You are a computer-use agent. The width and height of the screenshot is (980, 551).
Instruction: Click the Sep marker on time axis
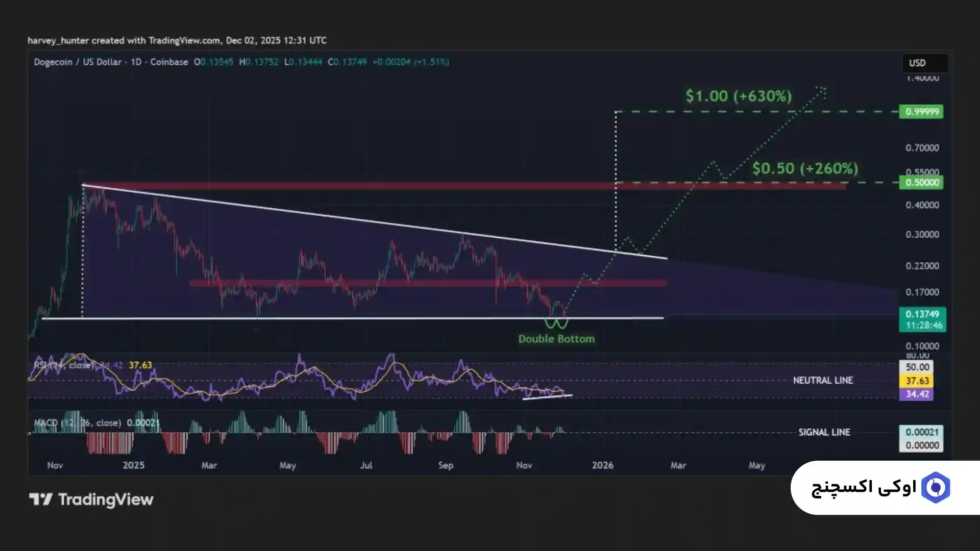tap(446, 465)
